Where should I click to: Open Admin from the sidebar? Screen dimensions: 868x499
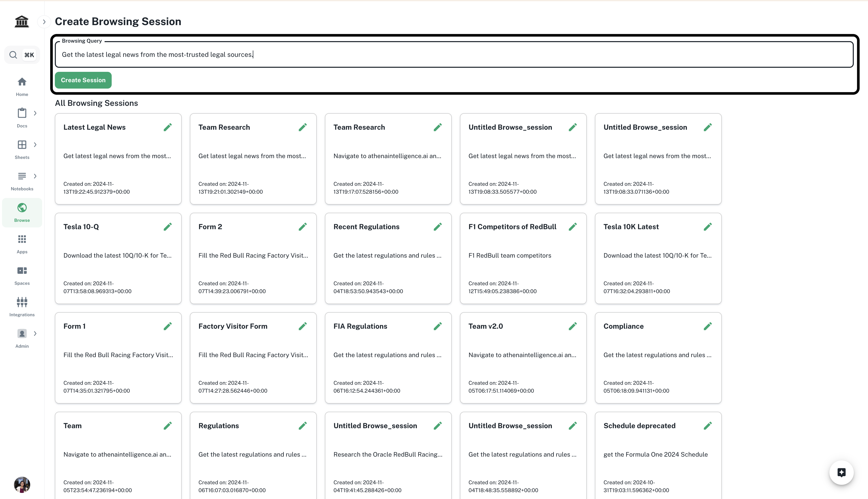22,339
